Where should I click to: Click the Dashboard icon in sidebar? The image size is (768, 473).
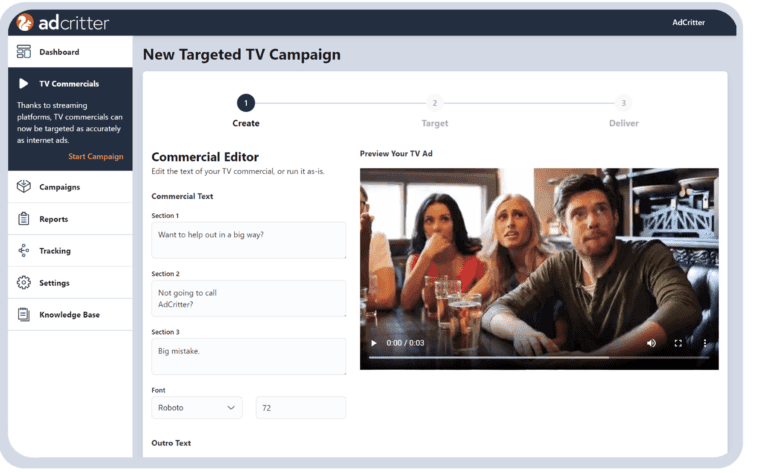click(24, 52)
